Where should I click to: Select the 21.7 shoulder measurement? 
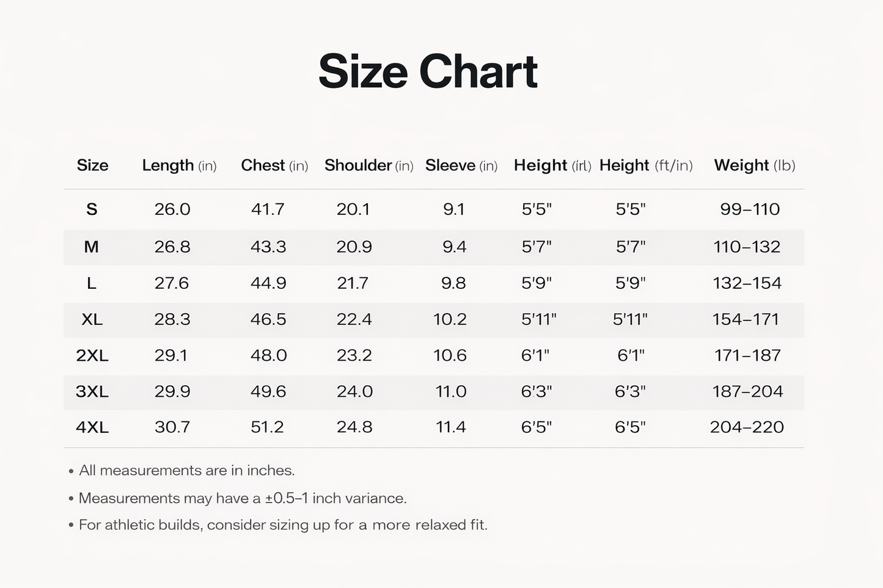pos(353,283)
